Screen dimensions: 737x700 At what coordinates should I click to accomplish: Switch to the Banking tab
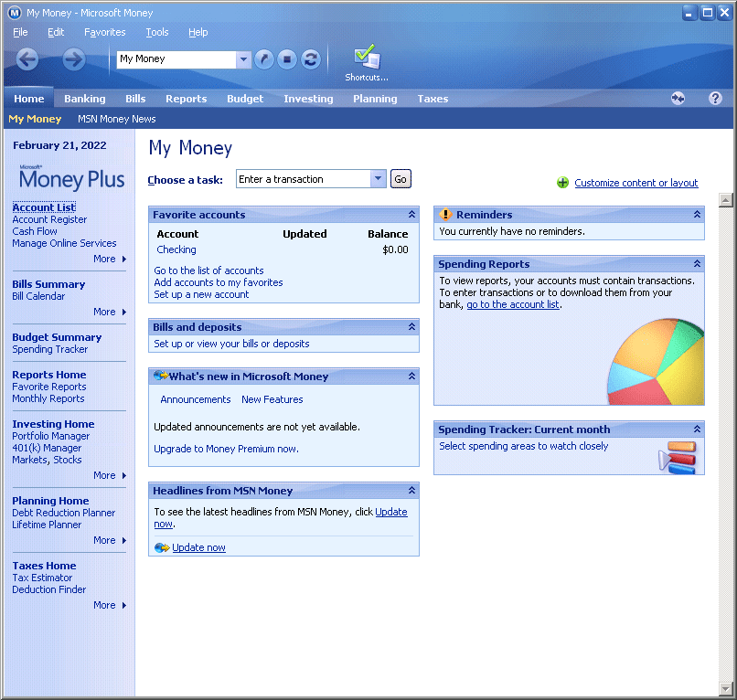[x=85, y=99]
